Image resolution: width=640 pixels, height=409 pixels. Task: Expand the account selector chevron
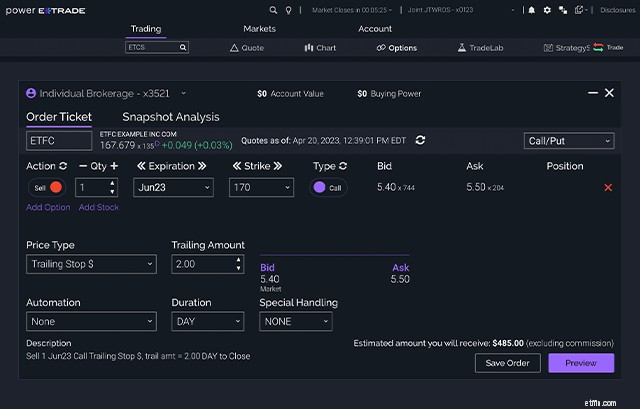tap(183, 93)
